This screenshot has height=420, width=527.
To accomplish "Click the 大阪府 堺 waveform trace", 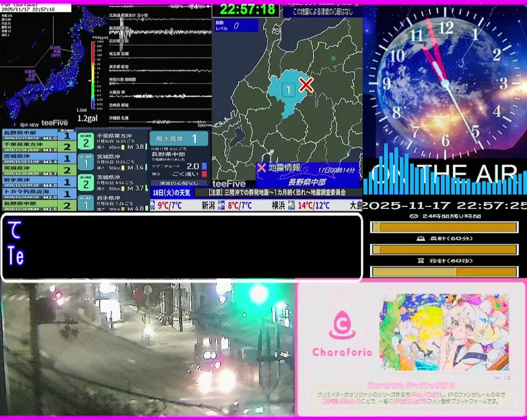I will pos(160,96).
